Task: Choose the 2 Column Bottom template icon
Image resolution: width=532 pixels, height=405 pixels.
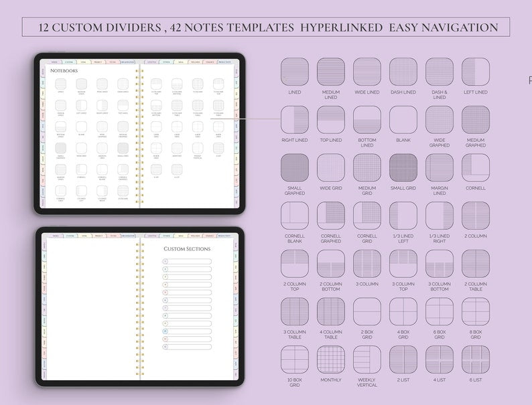Action: pos(331,264)
